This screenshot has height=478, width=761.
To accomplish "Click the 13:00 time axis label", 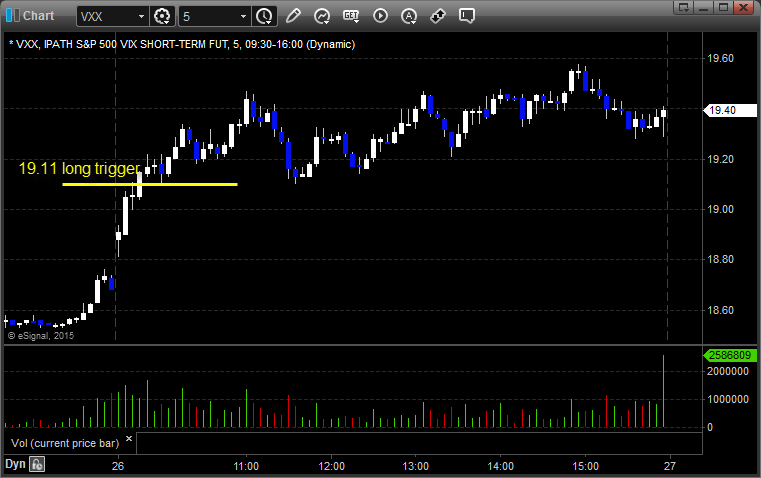I will 416,466.
